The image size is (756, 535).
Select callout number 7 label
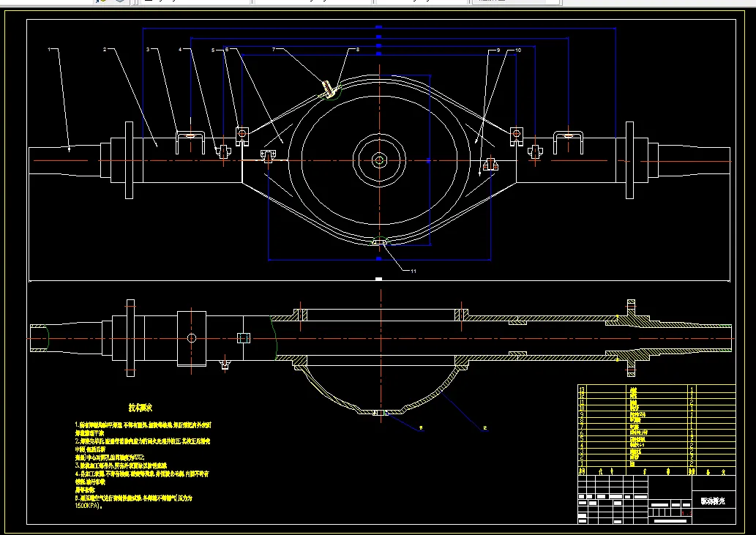tap(274, 50)
